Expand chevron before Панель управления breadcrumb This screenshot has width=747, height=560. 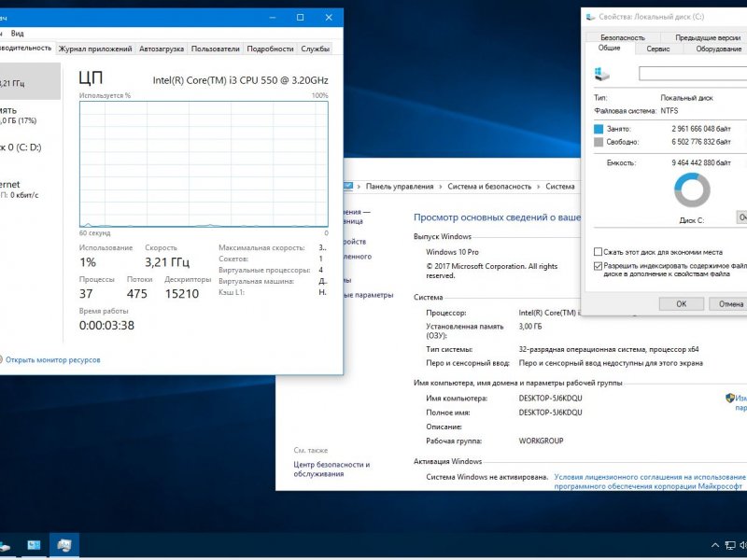click(359, 187)
